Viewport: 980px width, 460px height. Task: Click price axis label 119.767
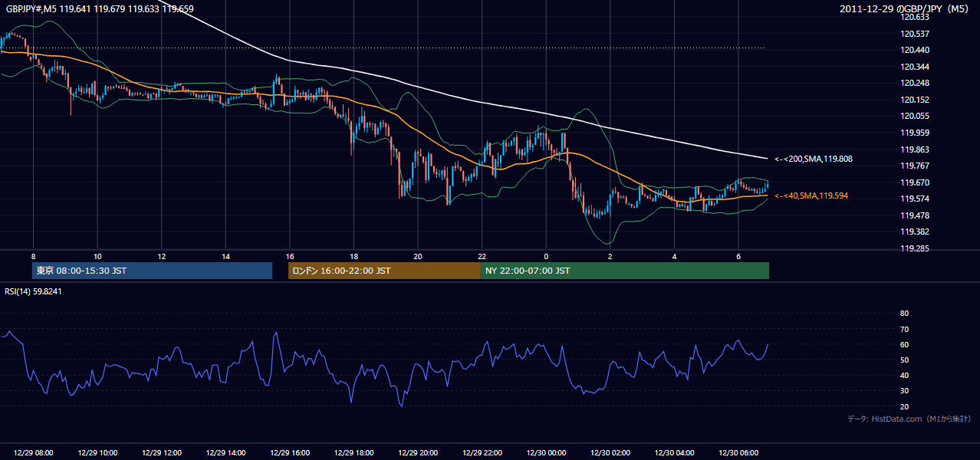(916, 166)
